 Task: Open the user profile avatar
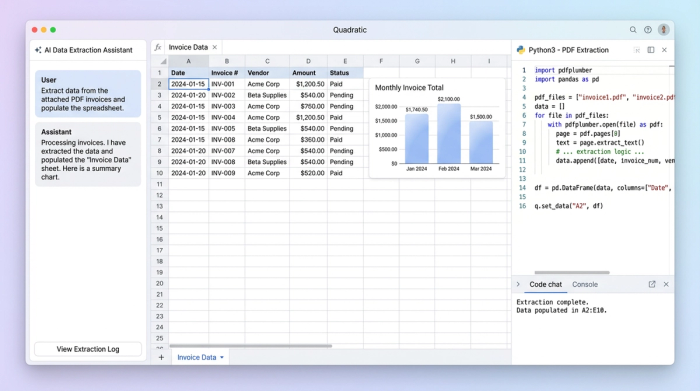pos(663,29)
